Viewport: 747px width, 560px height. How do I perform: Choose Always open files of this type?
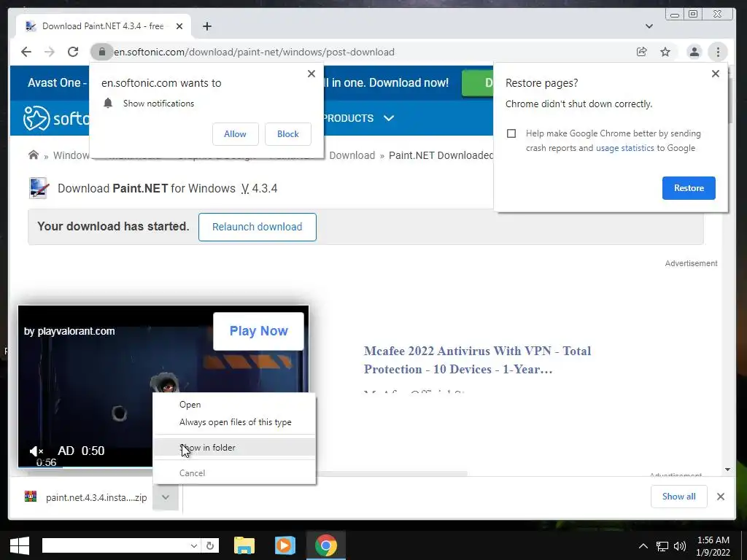pos(234,422)
